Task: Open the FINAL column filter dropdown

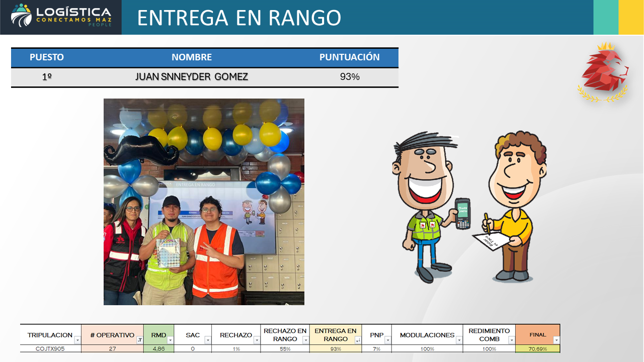Action: [x=556, y=340]
